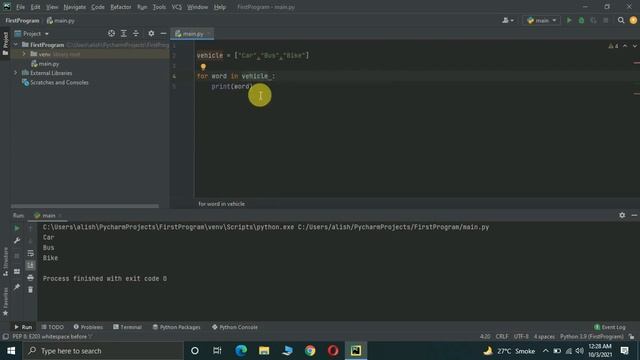Viewport: 640px width, 360px height.
Task: Go to previous highlighted error arrow
Action: pos(625,46)
